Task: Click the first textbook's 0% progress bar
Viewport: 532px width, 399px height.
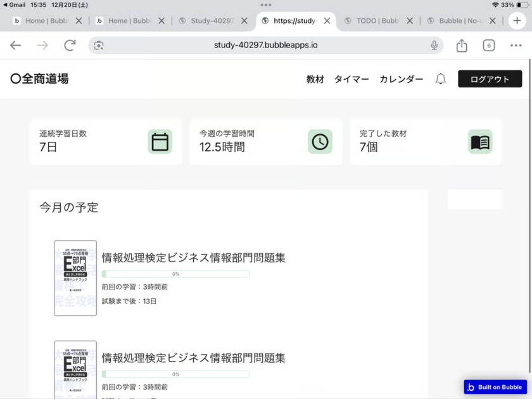Action: 175,274
